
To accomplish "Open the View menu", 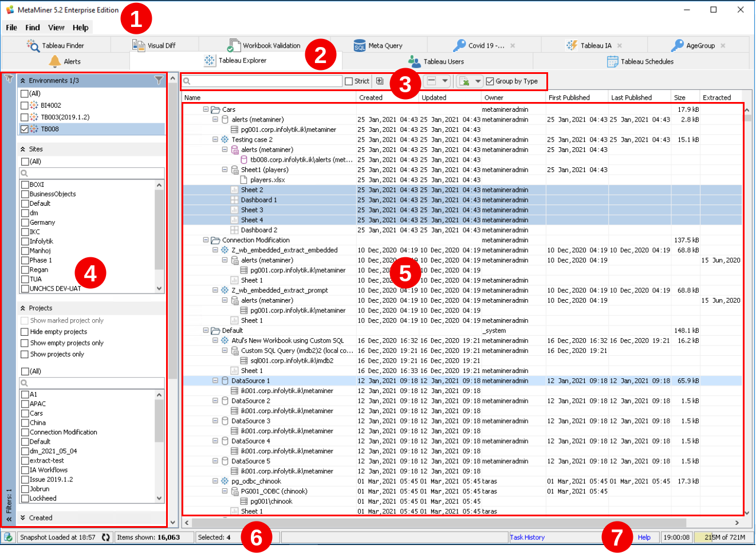I will [56, 28].
